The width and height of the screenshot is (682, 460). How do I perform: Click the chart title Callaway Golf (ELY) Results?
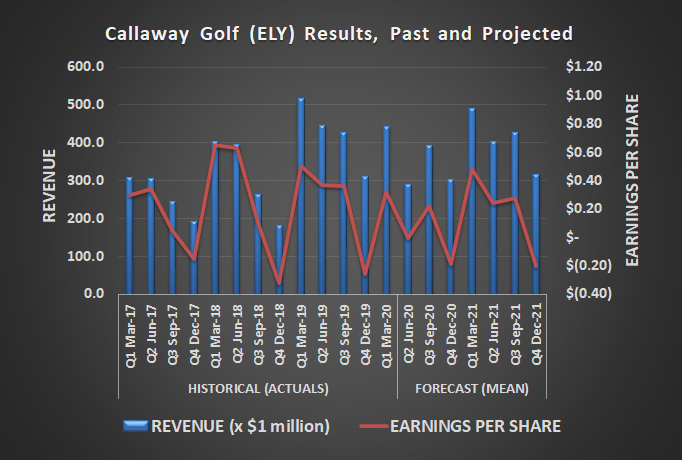tap(340, 33)
